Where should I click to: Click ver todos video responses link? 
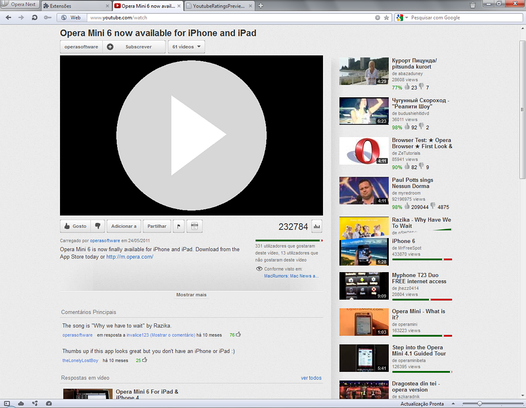coord(311,378)
